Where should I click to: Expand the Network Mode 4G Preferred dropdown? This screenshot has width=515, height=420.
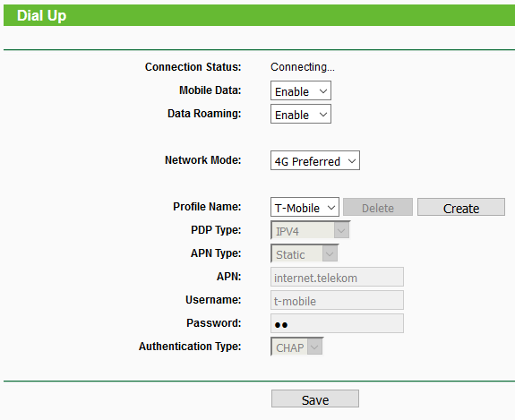point(315,160)
